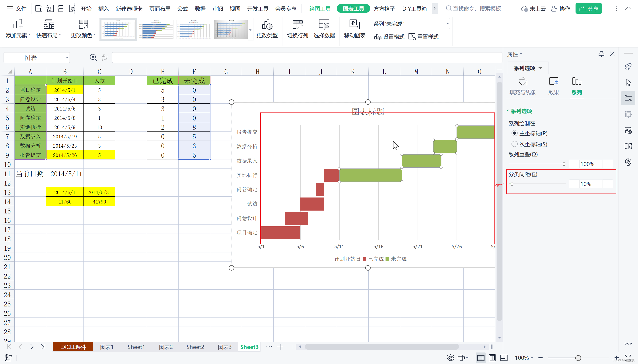The width and height of the screenshot is (638, 364).
Task: Pin the properties panel
Action: pyautogui.click(x=601, y=54)
